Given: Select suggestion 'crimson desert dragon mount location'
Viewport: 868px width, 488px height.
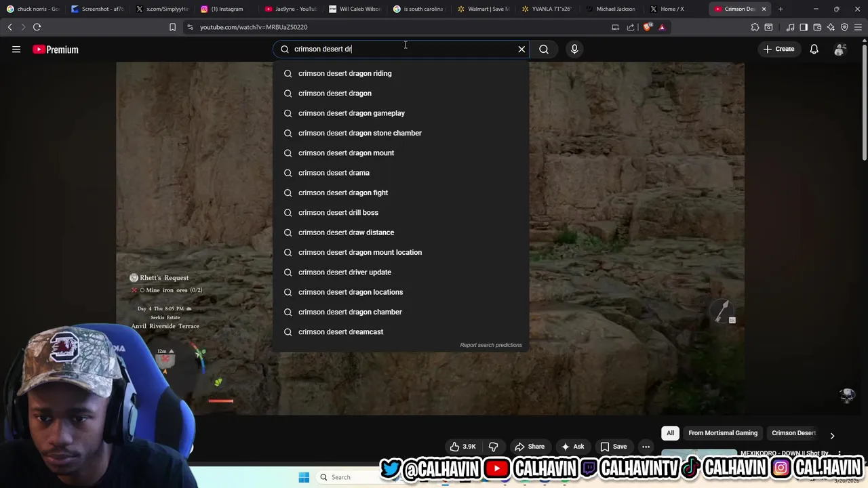Looking at the screenshot, I should point(401,252).
